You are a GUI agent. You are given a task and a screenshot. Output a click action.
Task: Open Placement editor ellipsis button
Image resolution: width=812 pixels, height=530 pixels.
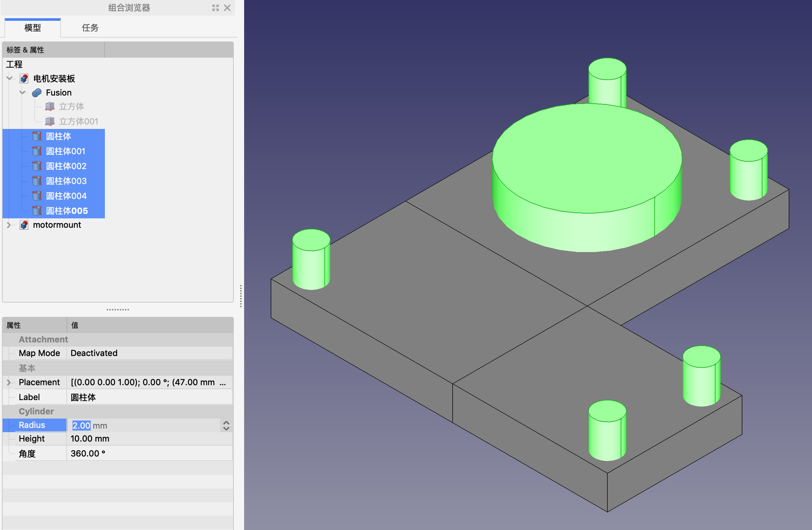point(223,383)
